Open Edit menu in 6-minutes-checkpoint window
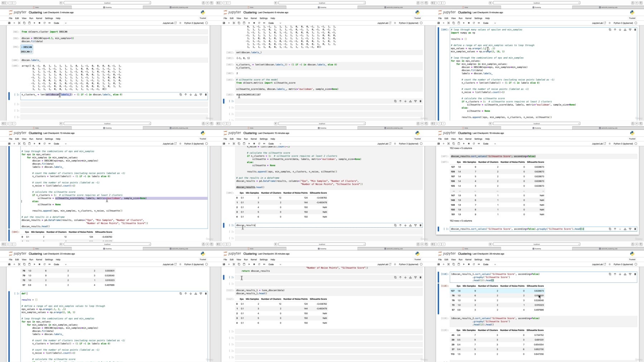Image resolution: width=644 pixels, height=362 pixels. pyautogui.click(x=231, y=18)
